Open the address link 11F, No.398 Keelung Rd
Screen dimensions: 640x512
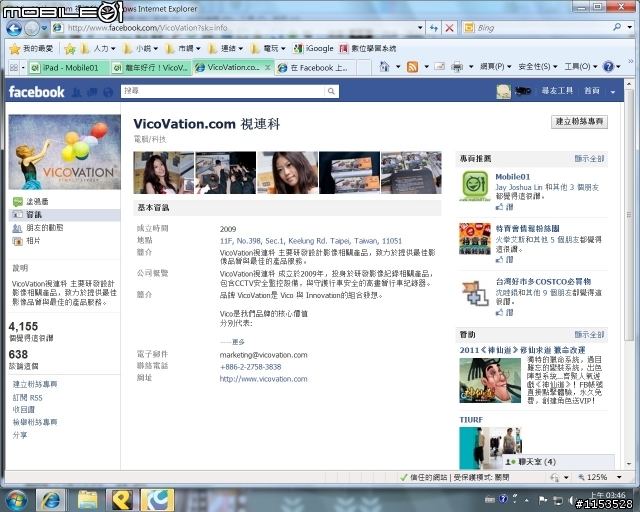[x=311, y=241]
